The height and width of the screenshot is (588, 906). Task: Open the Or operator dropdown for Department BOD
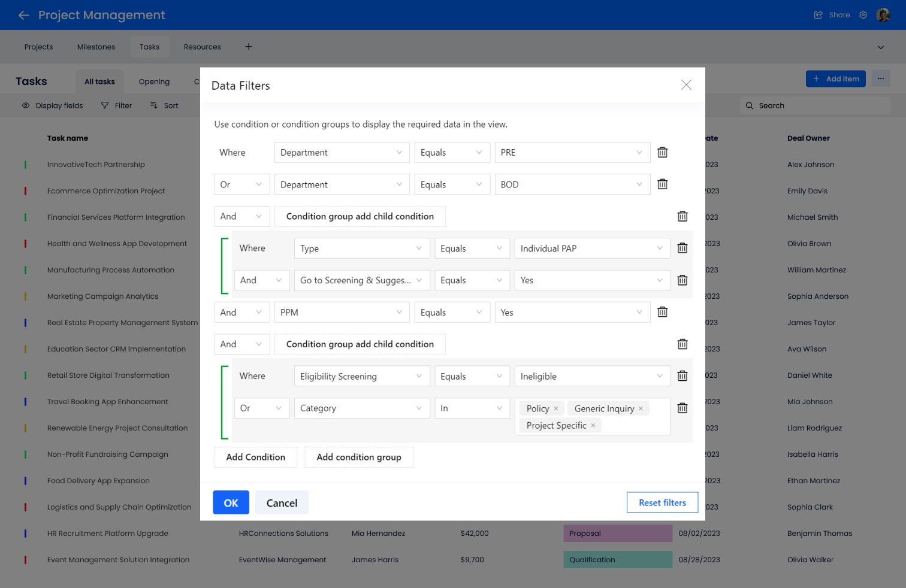[x=241, y=184]
